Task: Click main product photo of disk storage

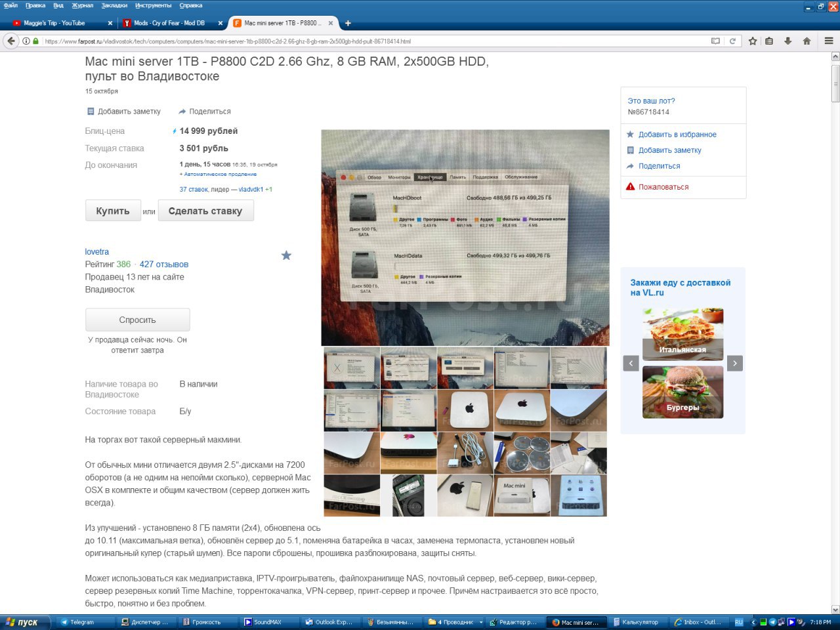Action: (x=465, y=238)
